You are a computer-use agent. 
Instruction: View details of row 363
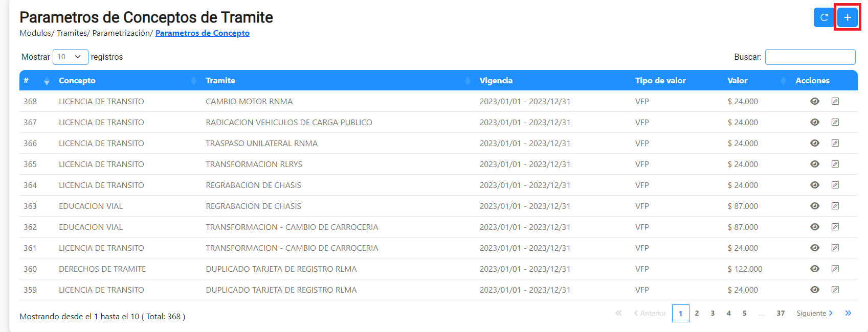tap(815, 206)
